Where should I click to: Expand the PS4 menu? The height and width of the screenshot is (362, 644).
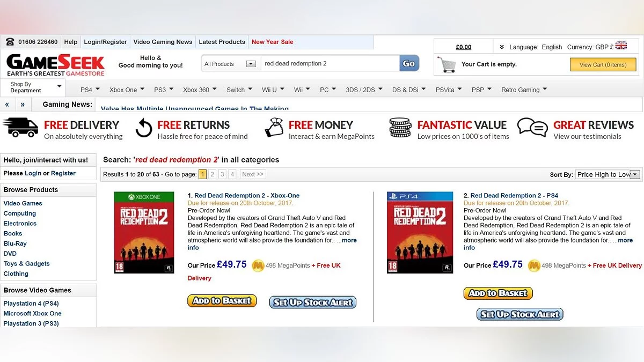click(89, 90)
